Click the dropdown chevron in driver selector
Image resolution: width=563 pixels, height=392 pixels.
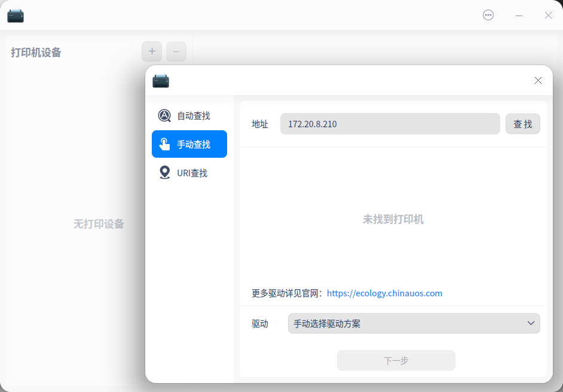pyautogui.click(x=531, y=323)
